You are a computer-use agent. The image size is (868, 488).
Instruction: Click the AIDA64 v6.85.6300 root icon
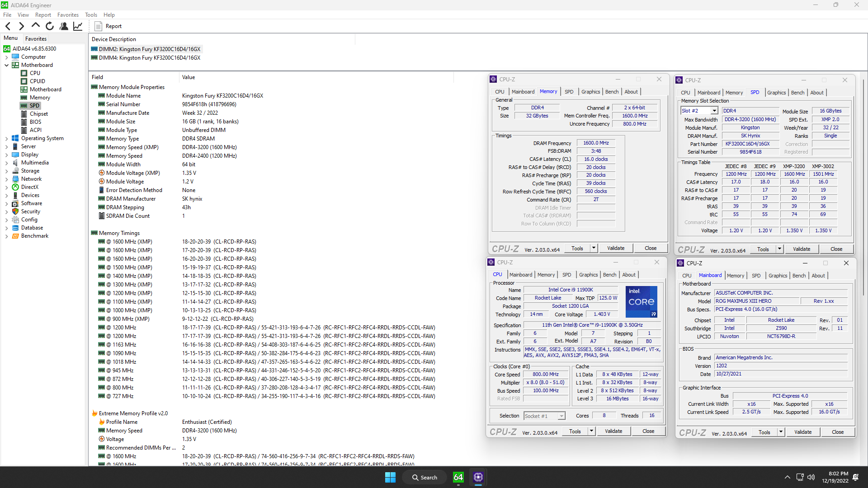[x=7, y=49]
